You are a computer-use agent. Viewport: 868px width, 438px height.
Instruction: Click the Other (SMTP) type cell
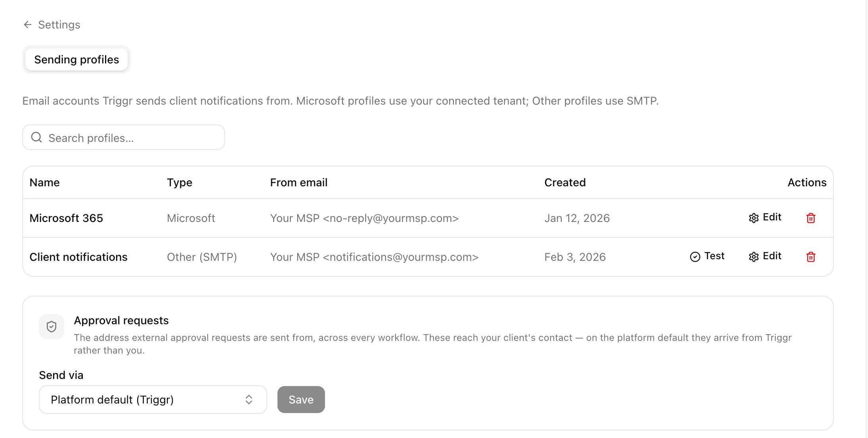[202, 257]
